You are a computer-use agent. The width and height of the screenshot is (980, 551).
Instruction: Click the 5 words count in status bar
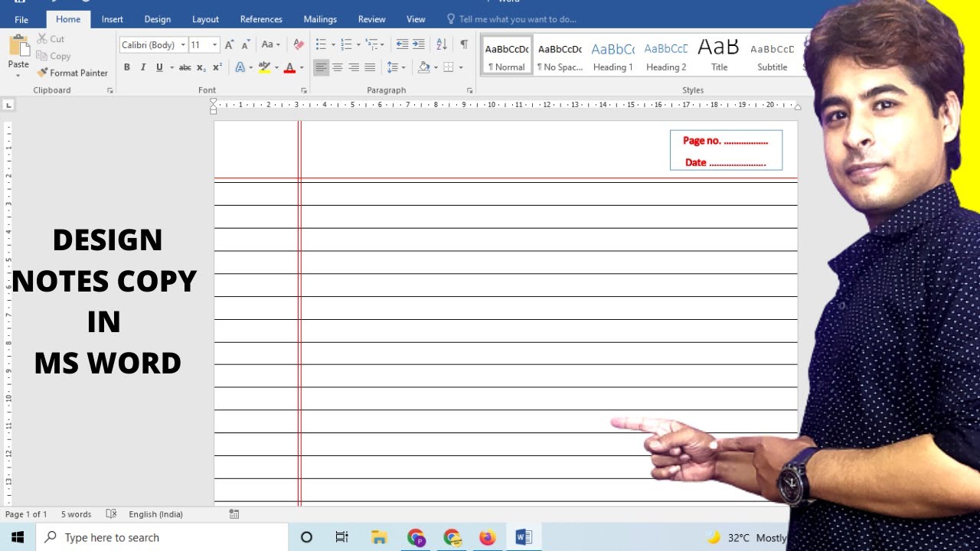76,514
